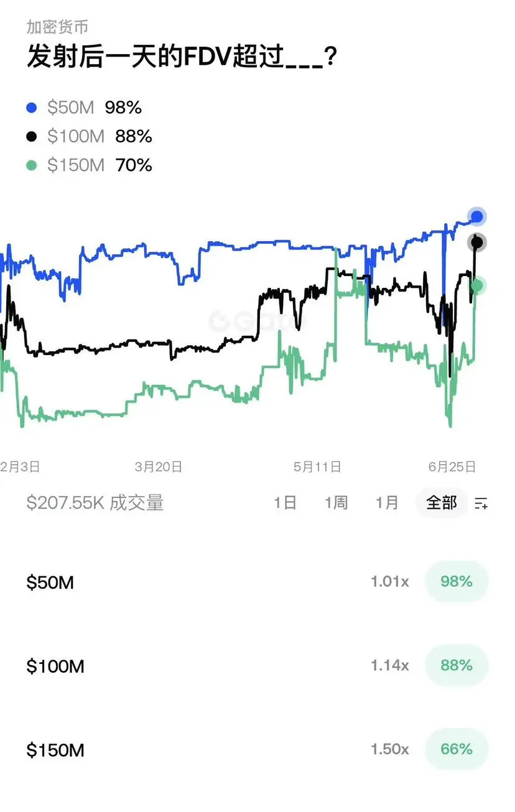Tap the 98% button for $50M
Screen dimensions: 515x812
click(x=457, y=582)
